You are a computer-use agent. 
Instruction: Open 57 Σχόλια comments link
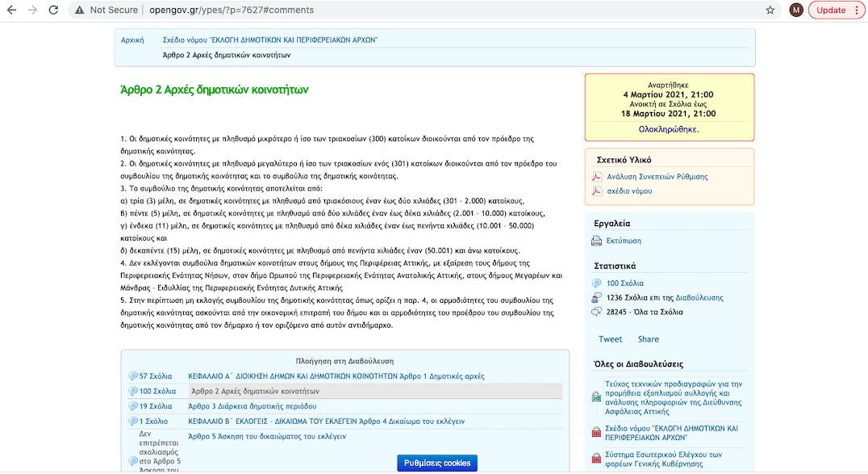pos(156,375)
